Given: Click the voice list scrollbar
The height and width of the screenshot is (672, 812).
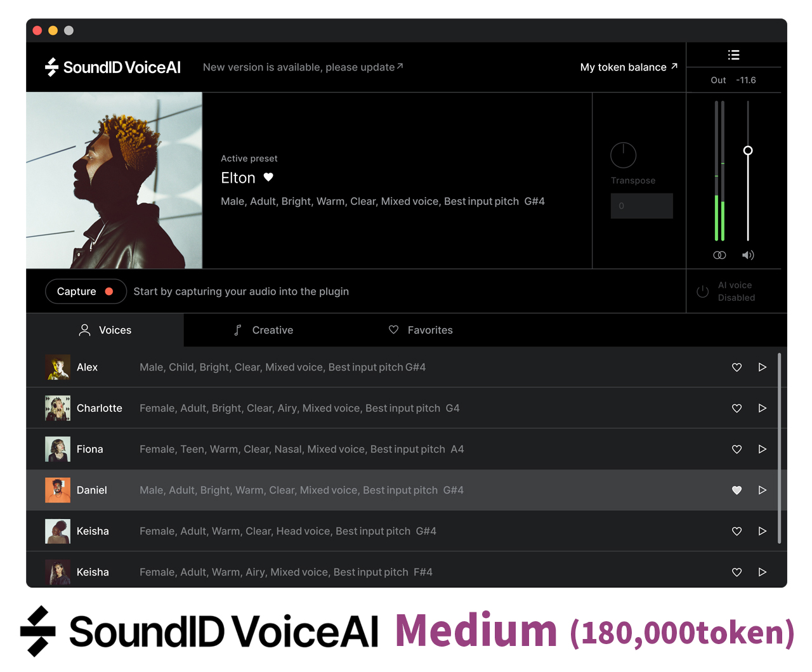Looking at the screenshot, I should coord(779,449).
